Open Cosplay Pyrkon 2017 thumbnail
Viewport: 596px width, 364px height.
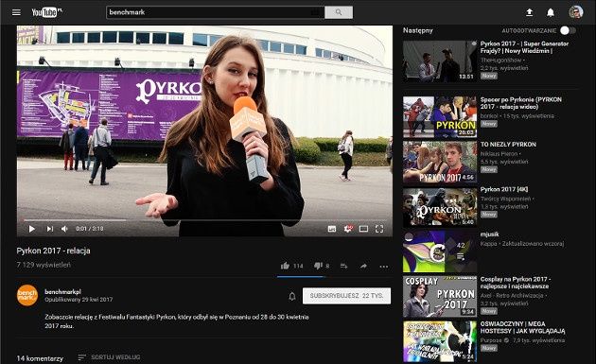[x=440, y=296]
